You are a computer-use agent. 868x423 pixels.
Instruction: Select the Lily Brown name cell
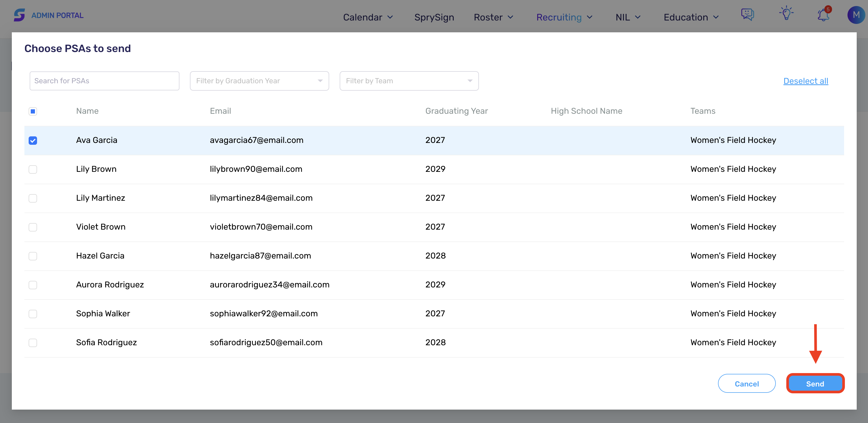point(96,169)
